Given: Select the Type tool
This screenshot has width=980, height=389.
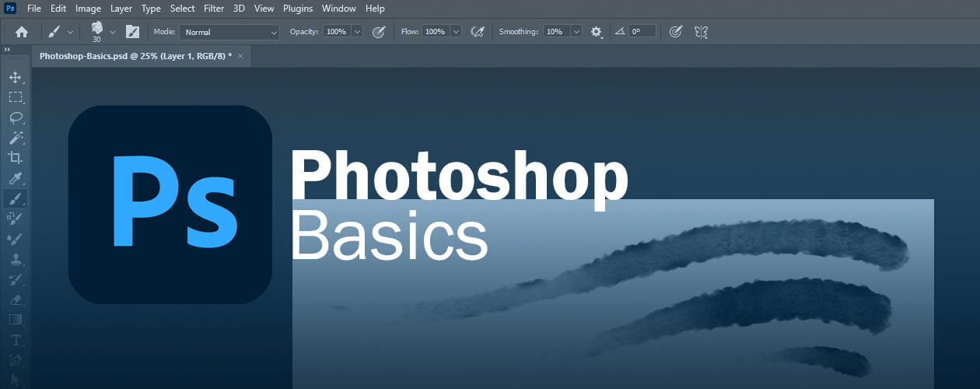Looking at the screenshot, I should point(16,340).
